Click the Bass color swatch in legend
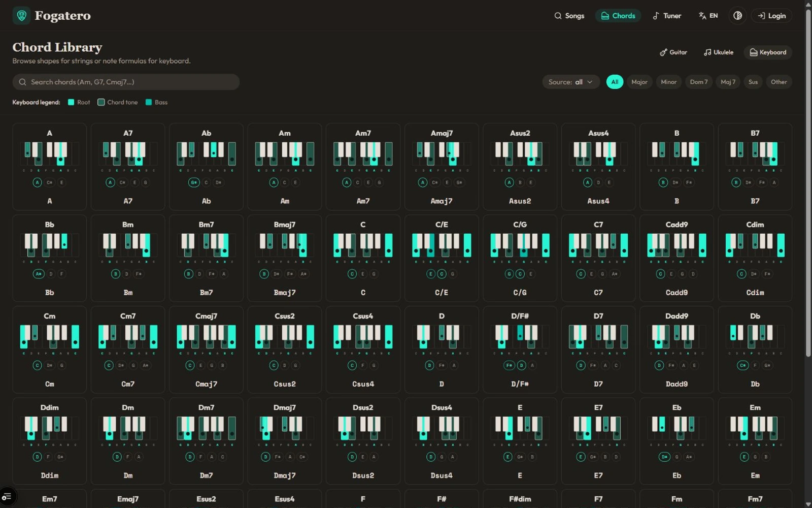The image size is (812, 508). coord(149,102)
